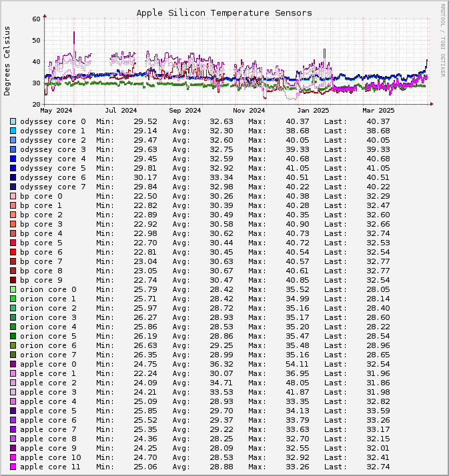Click odyssey core 1 min value 29.14
Screen dimensions: 449x476
[x=145, y=131]
